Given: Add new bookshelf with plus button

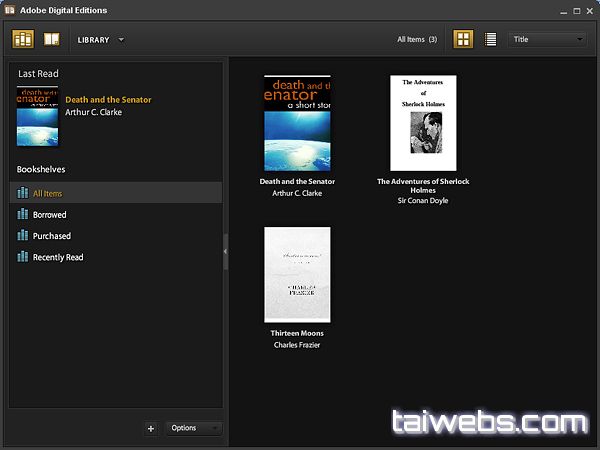Looking at the screenshot, I should [x=150, y=428].
